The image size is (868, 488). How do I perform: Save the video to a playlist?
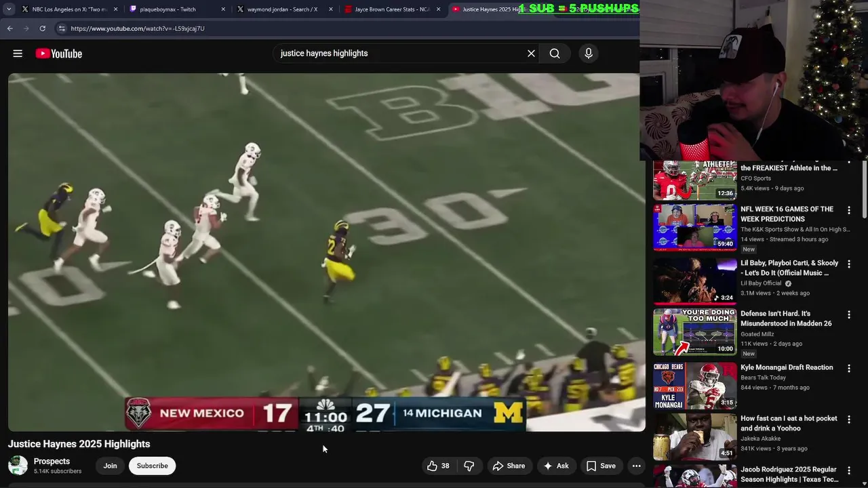[x=601, y=466]
